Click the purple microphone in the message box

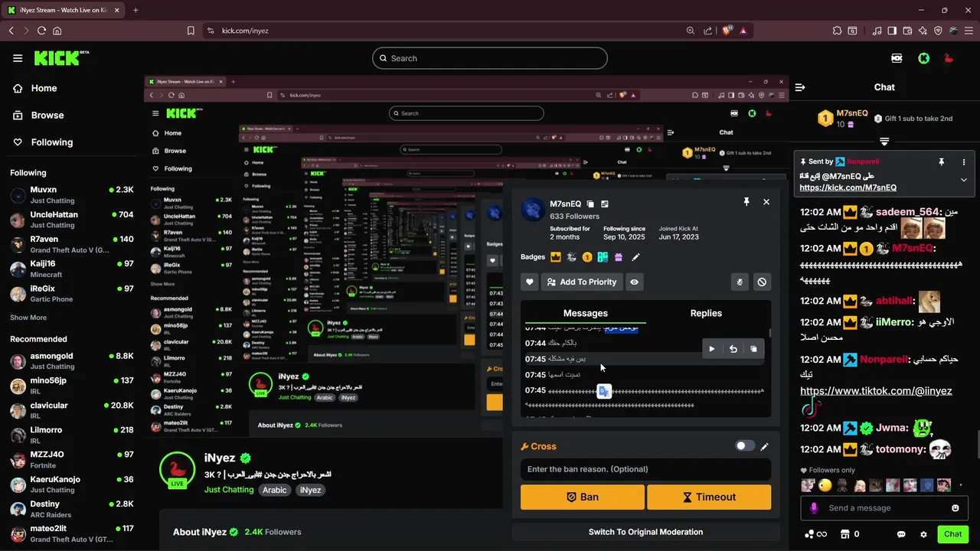(814, 508)
